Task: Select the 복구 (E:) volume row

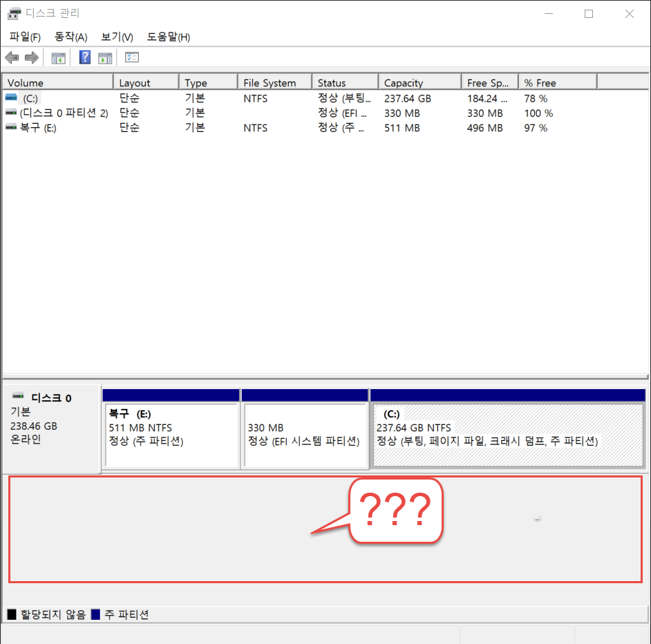Action: 325,127
